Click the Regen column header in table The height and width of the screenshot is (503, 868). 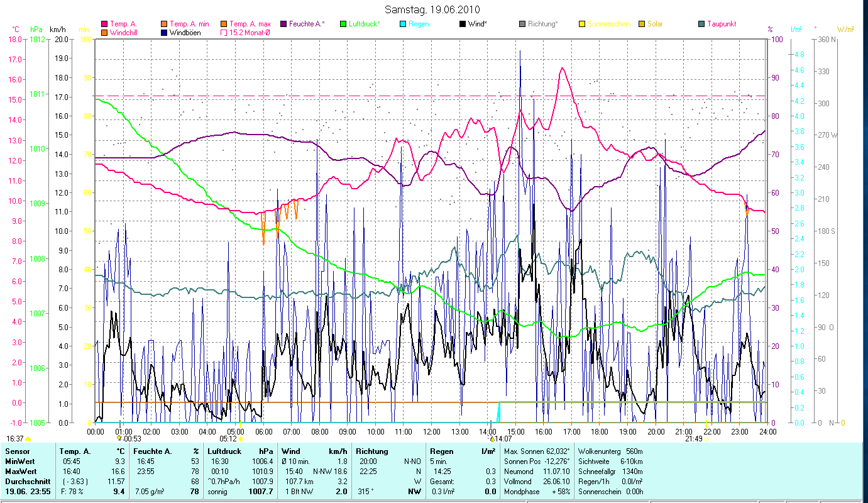click(x=440, y=451)
